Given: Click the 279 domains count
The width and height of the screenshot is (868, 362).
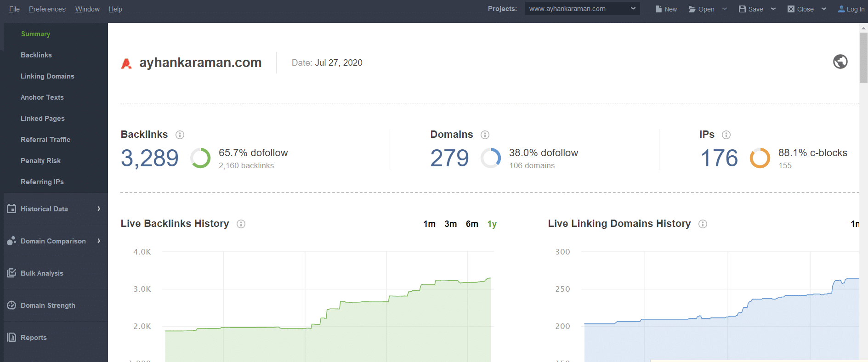Looking at the screenshot, I should 450,158.
